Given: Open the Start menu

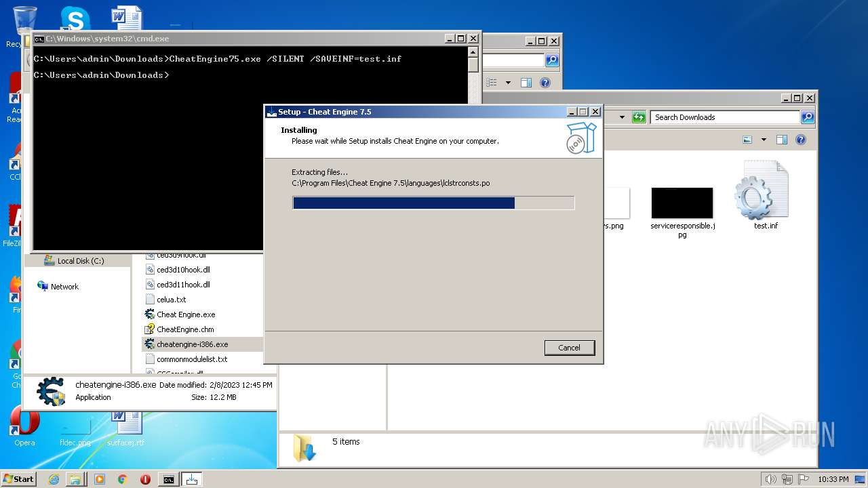Looking at the screenshot, I should (x=18, y=479).
